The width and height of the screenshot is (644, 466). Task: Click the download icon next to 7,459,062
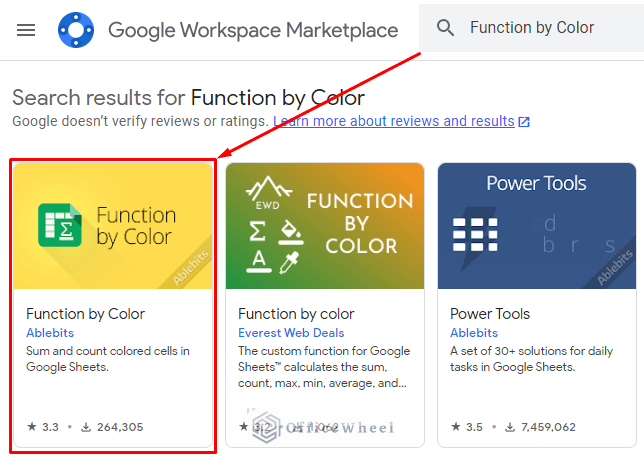point(510,427)
